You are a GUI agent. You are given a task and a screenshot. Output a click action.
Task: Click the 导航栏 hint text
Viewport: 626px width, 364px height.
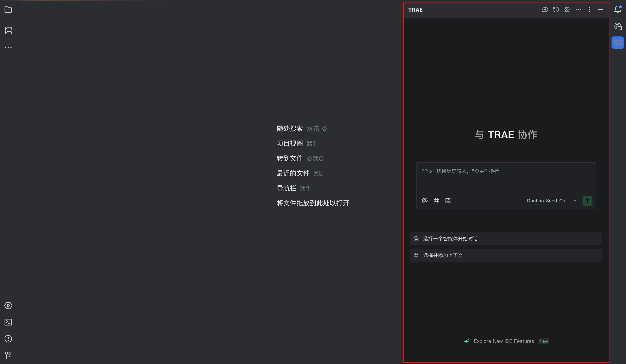(287, 188)
